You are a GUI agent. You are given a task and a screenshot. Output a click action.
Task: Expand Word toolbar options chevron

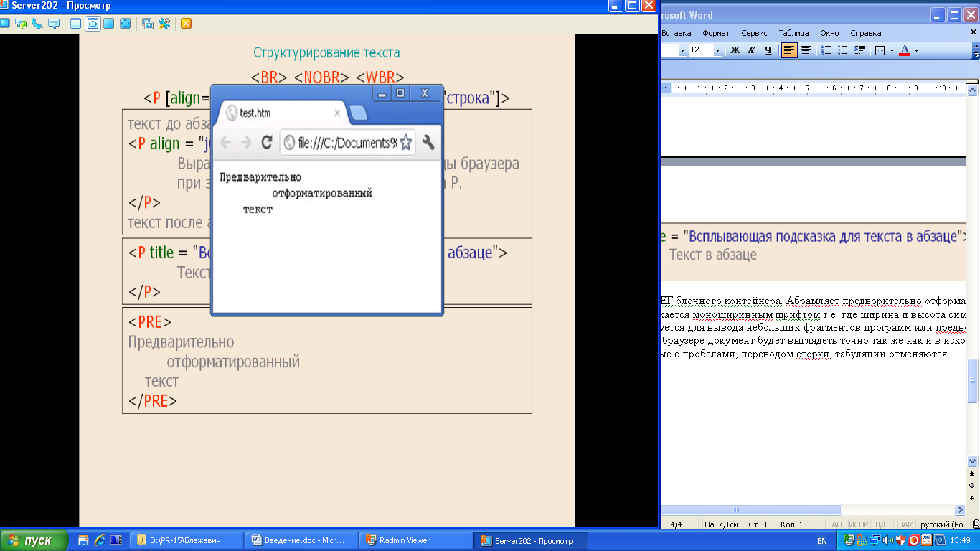click(x=976, y=50)
